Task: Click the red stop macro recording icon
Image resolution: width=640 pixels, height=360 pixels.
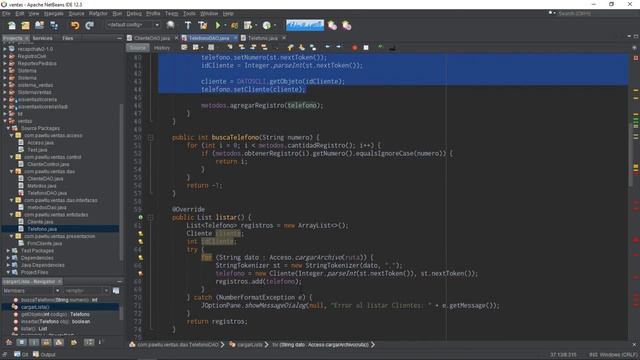Action: tap(355, 48)
